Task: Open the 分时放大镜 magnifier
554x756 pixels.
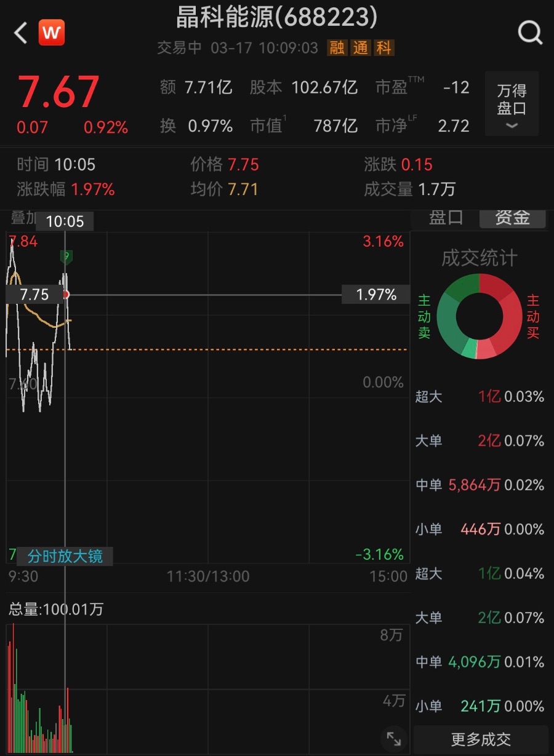Action: (x=65, y=556)
